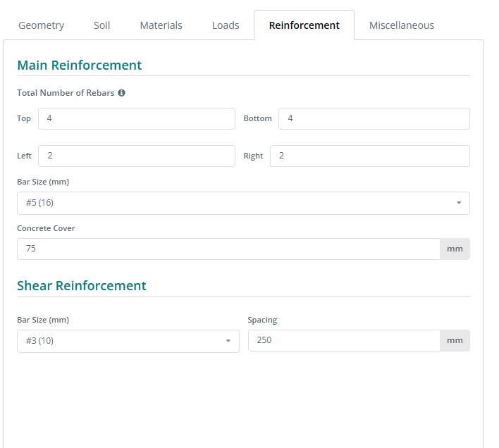The height and width of the screenshot is (448, 499).
Task: Focus the shear Spacing input field
Action: pos(344,341)
